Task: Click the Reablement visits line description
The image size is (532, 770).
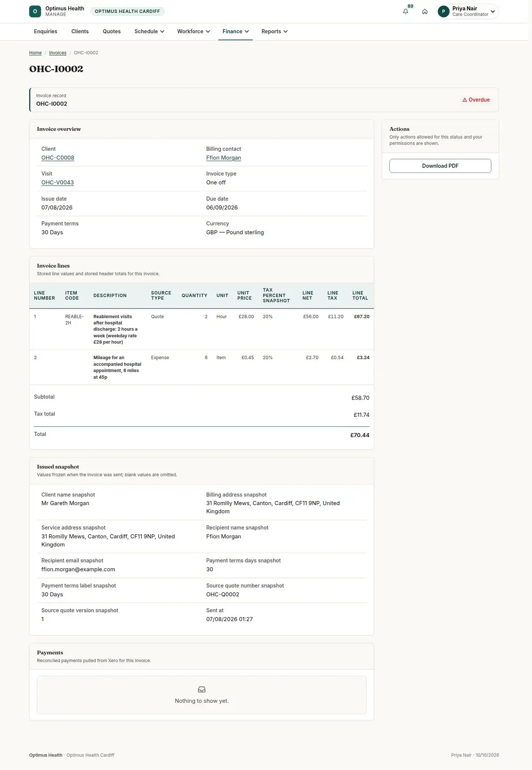Action: point(116,329)
